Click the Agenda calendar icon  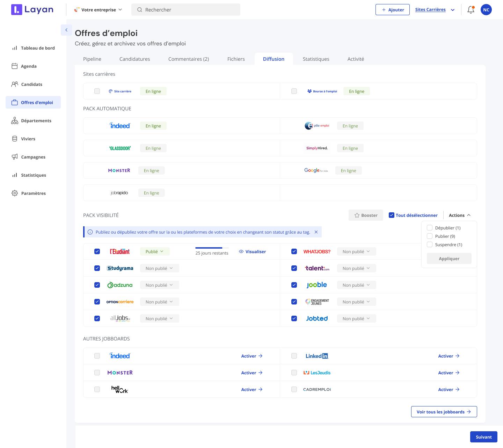click(x=15, y=66)
